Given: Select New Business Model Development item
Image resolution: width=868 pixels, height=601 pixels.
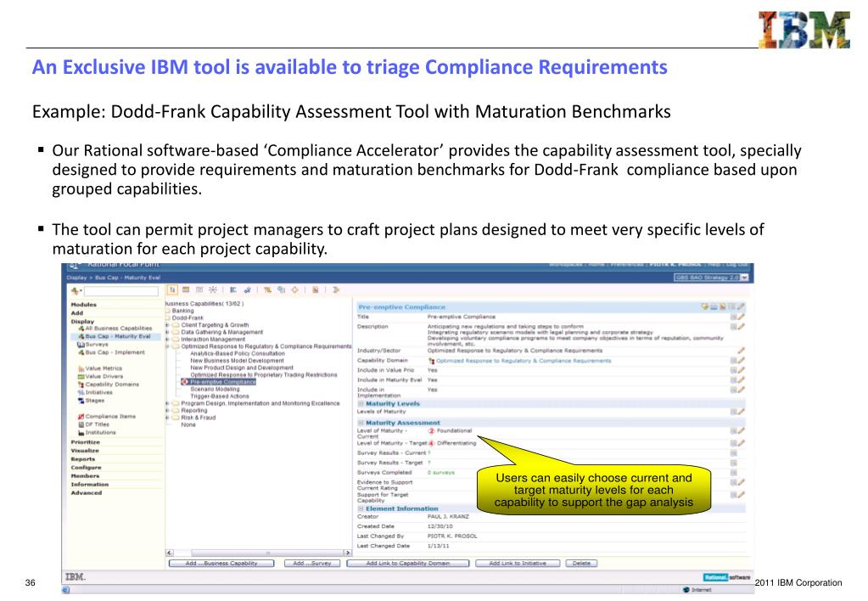Looking at the screenshot, I should point(237,361).
